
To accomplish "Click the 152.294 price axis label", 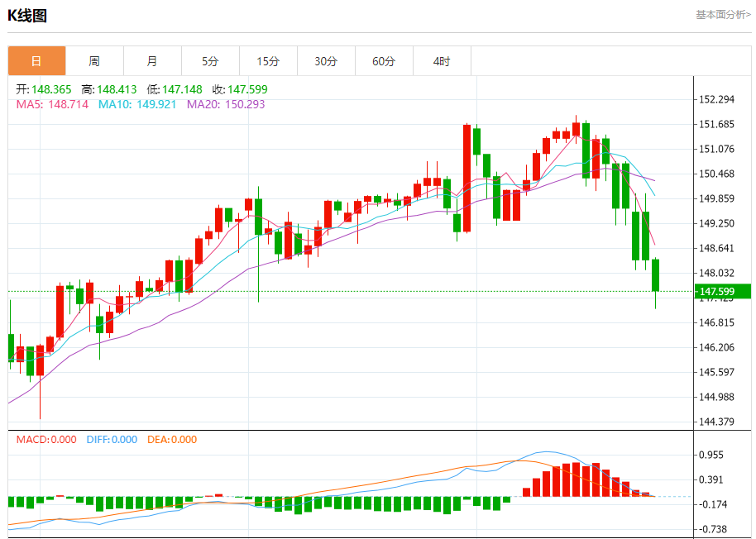I will point(716,100).
